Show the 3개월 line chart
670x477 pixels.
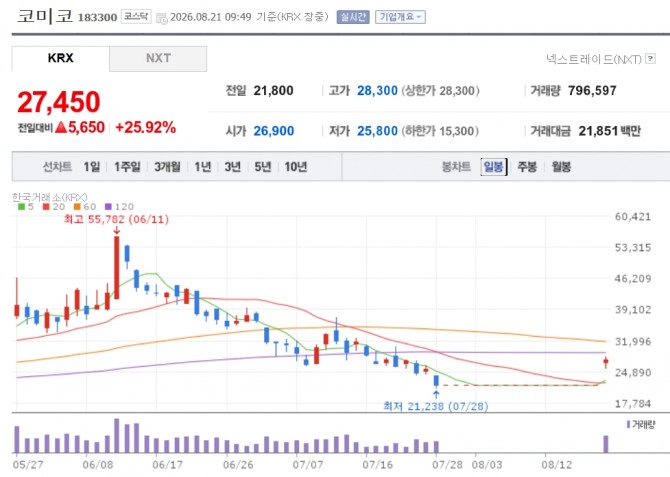167,167
